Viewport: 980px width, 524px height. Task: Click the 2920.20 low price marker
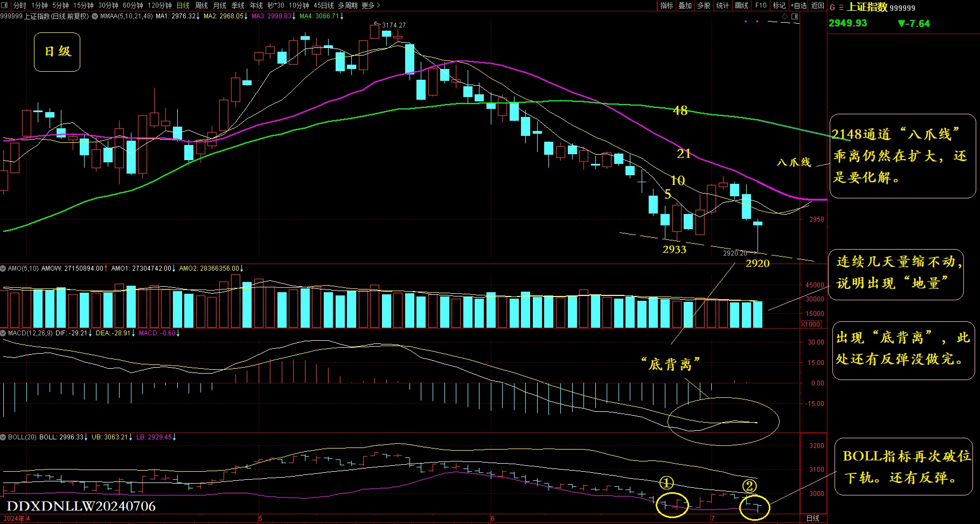(x=735, y=253)
